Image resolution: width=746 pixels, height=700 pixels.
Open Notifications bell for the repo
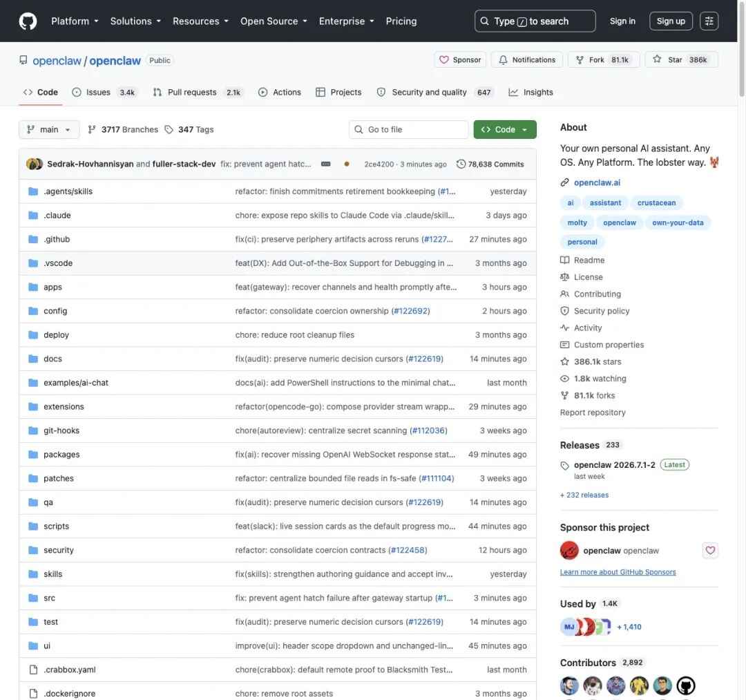527,60
